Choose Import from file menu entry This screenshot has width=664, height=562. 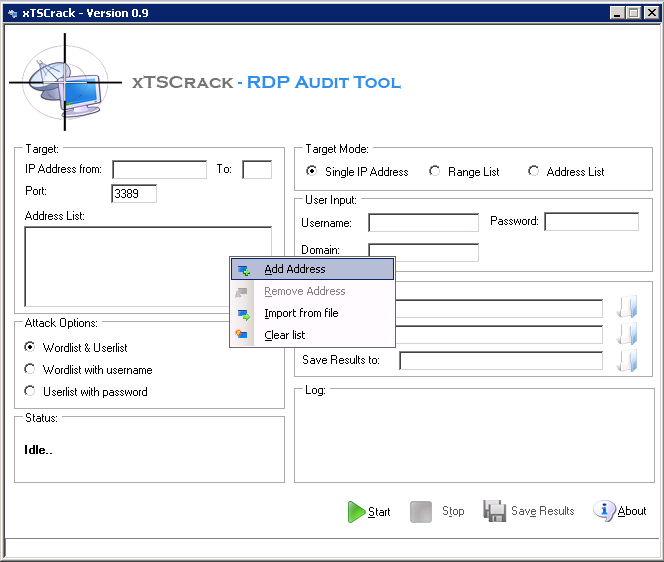(x=313, y=313)
